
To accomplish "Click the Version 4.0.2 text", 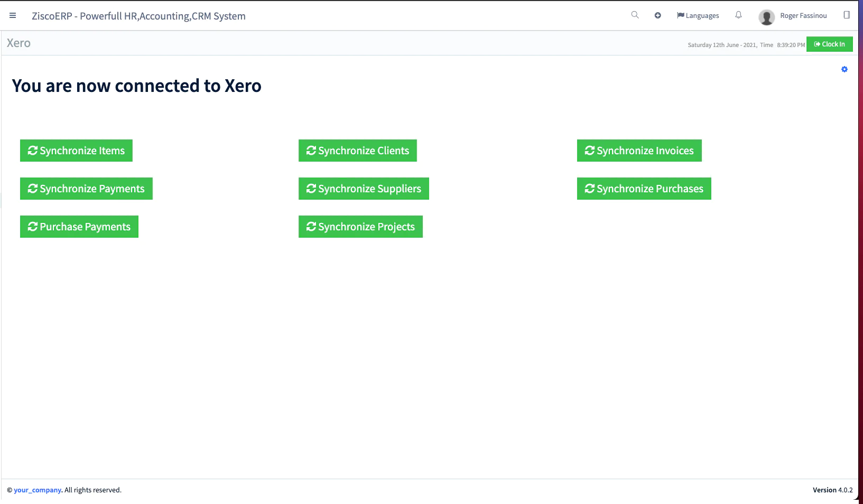I will coord(832,490).
